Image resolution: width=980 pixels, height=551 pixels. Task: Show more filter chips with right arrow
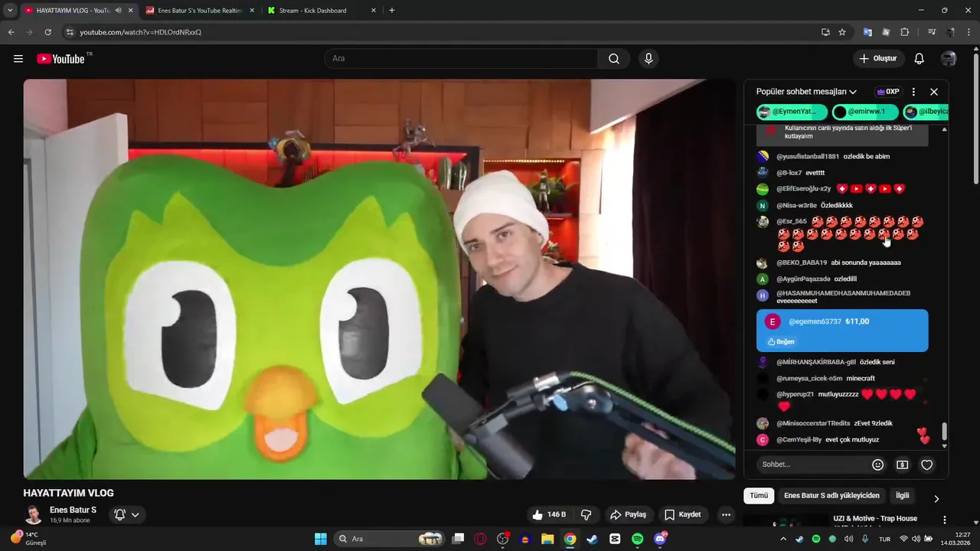point(936,499)
